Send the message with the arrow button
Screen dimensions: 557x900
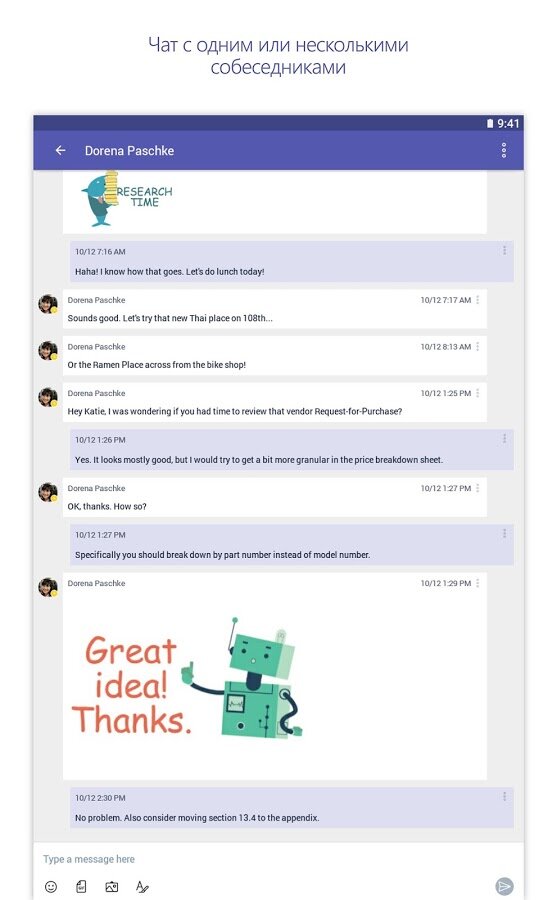pos(504,886)
